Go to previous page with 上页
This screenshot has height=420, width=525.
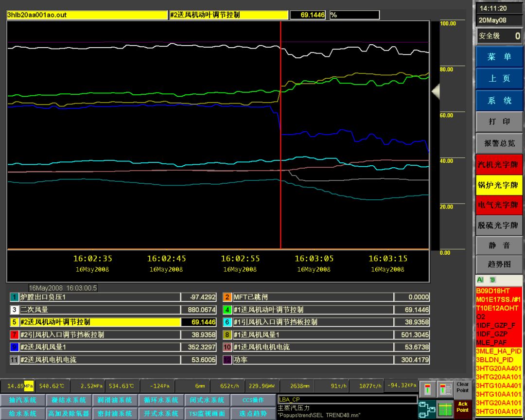coord(499,78)
